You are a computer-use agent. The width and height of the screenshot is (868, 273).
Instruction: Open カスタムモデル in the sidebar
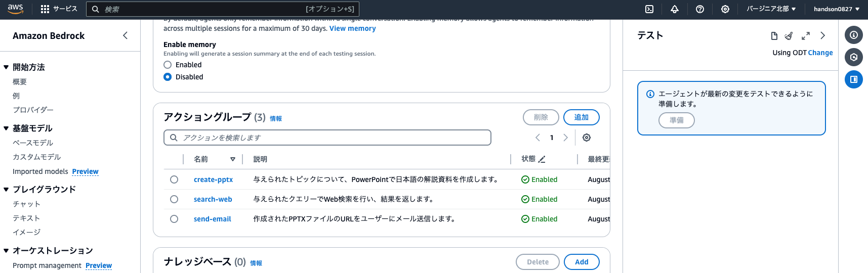point(36,157)
